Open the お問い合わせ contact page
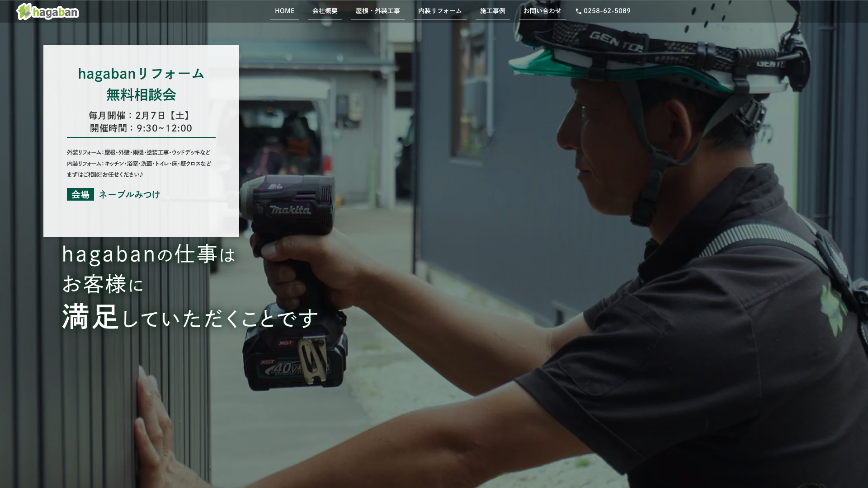This screenshot has height=488, width=868. [542, 11]
